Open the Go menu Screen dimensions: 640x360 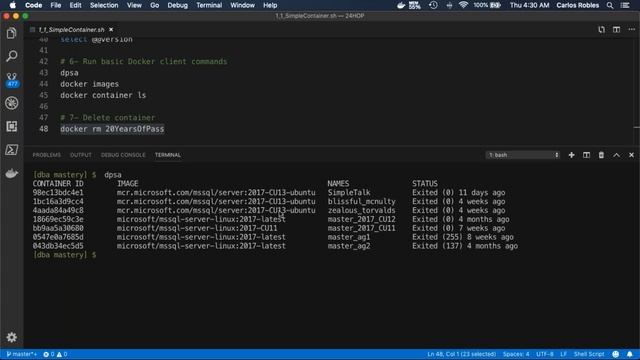pyautogui.click(x=154, y=5)
